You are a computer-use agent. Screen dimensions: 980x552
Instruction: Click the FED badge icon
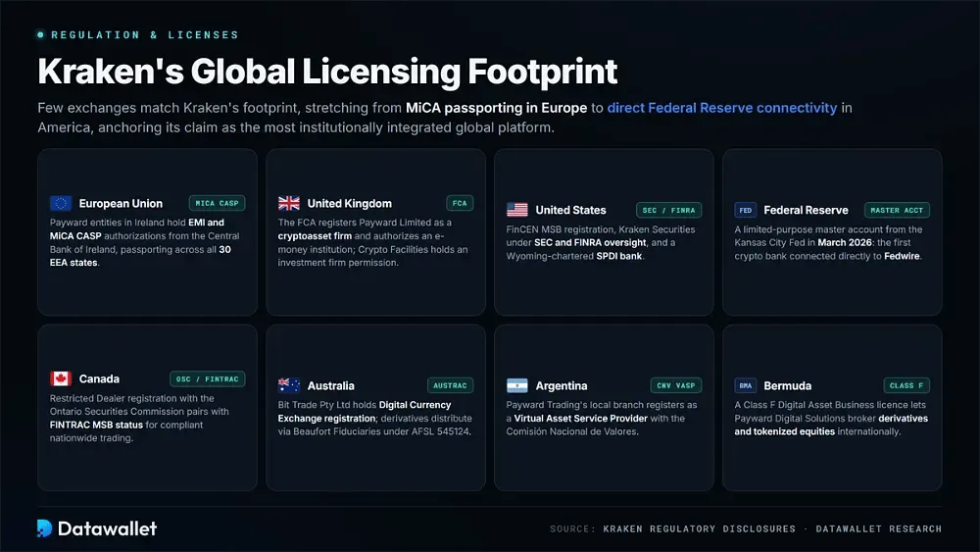pos(745,210)
